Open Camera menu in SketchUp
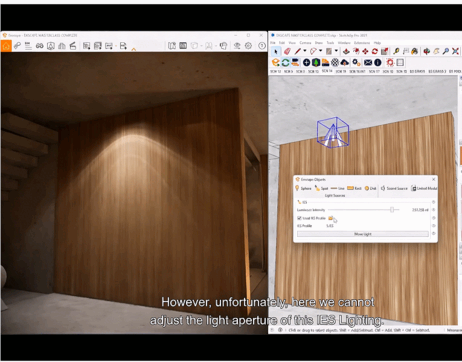This screenshot has height=362, width=462. (x=305, y=43)
